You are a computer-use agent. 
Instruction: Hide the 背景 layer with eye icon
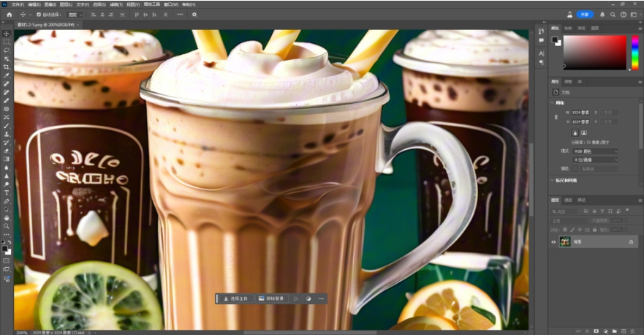[553, 241]
